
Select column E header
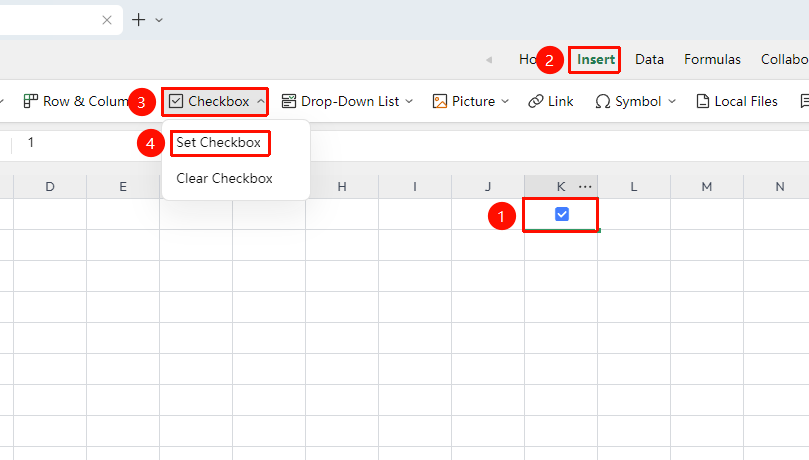[123, 187]
